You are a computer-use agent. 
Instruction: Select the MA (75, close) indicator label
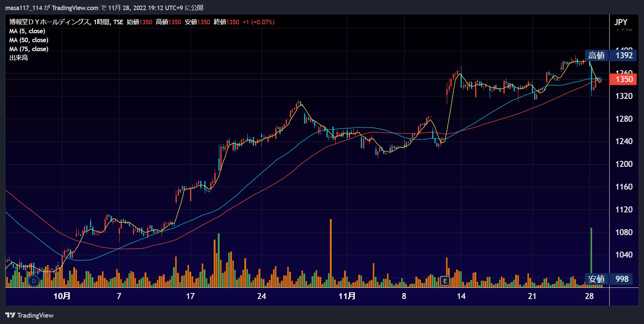[x=29, y=49]
